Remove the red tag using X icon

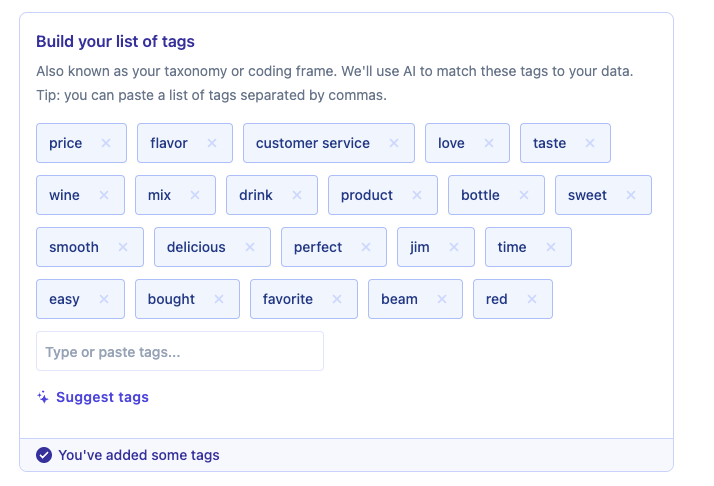531,299
